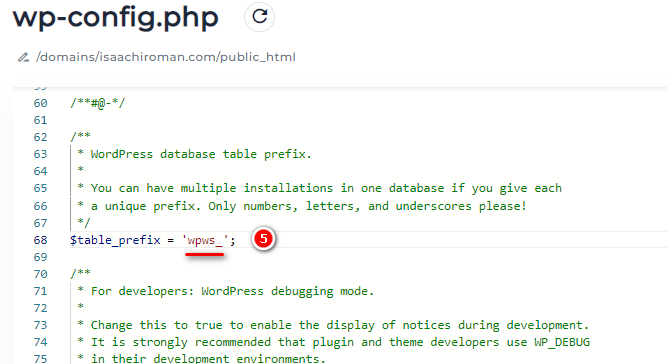Click $table_prefix variable on line 68
The image size is (667, 364).
coord(115,240)
